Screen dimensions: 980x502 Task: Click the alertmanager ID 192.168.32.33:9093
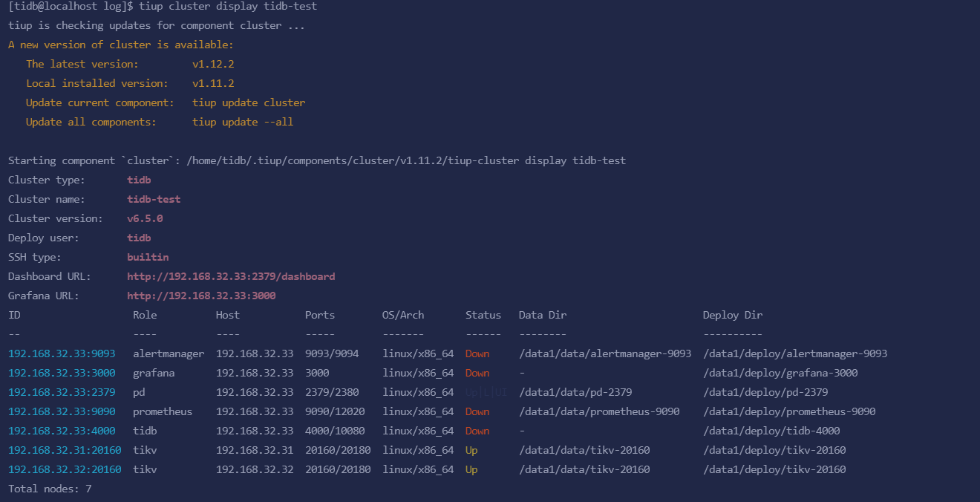point(62,353)
